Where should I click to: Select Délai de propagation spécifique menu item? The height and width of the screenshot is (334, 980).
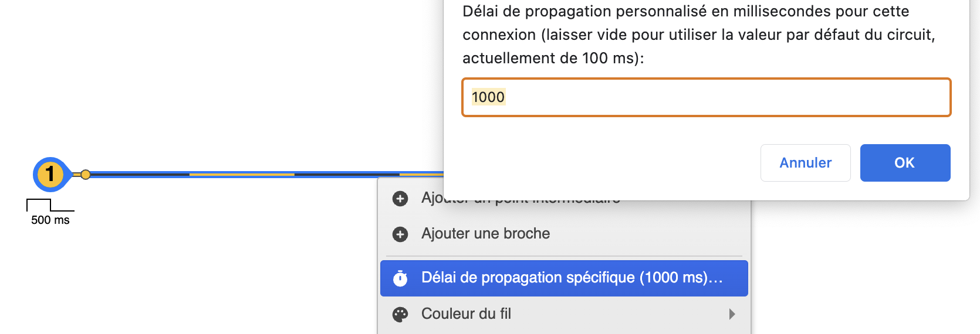[563, 278]
